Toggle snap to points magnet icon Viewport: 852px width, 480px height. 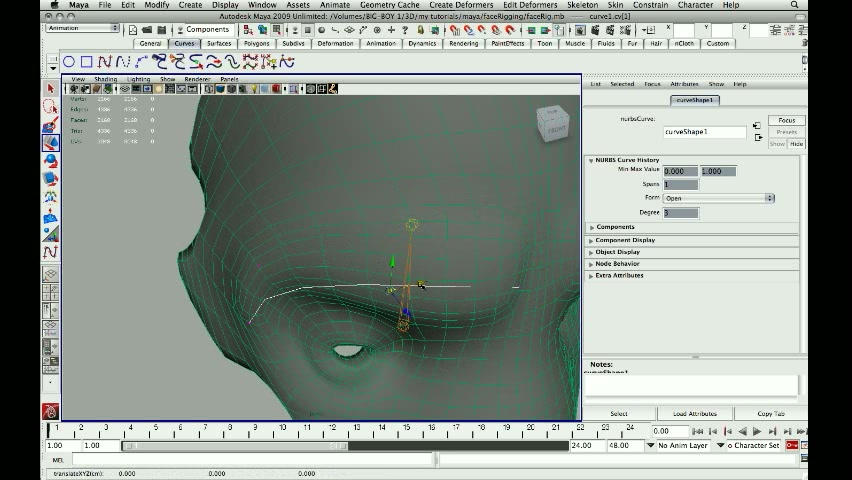coord(482,30)
